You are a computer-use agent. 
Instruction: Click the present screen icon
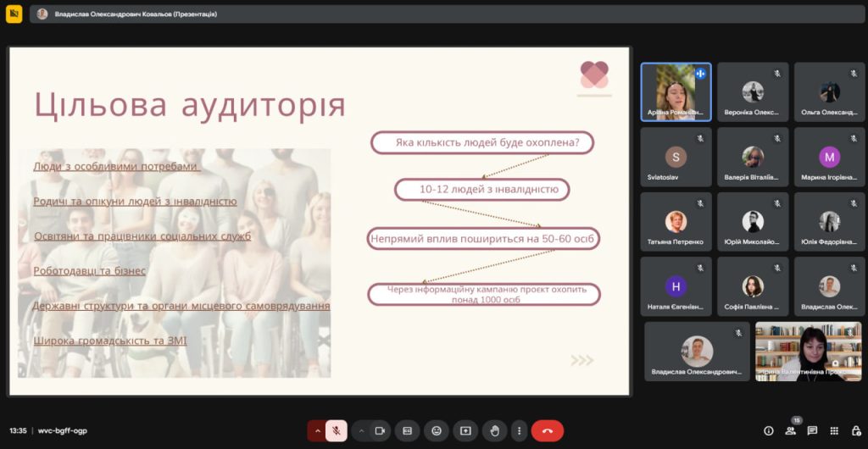(x=465, y=430)
